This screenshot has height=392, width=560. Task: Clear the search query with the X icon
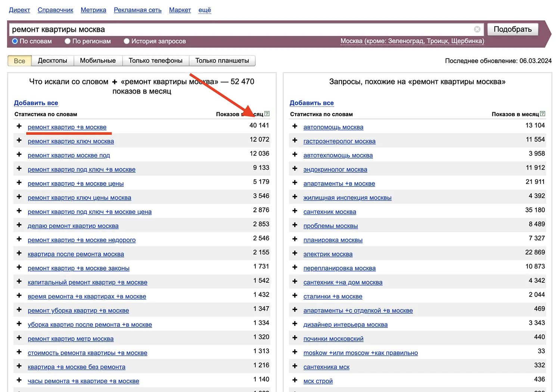point(477,29)
